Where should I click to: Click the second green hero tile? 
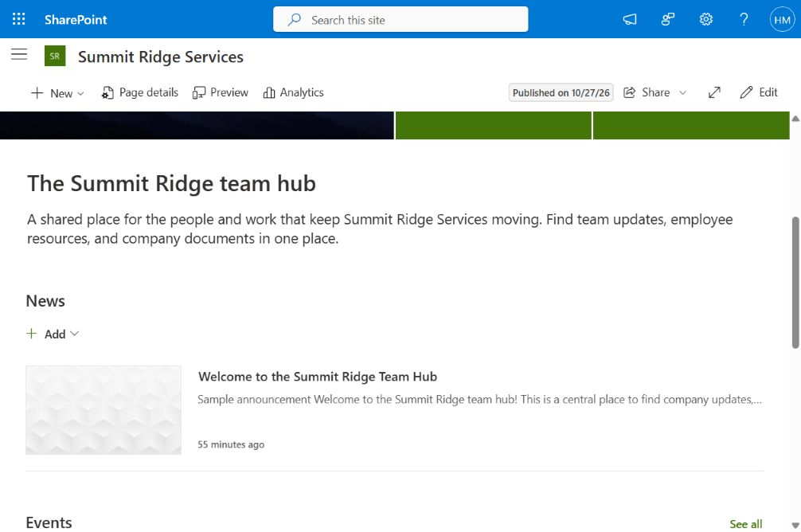[x=690, y=125]
